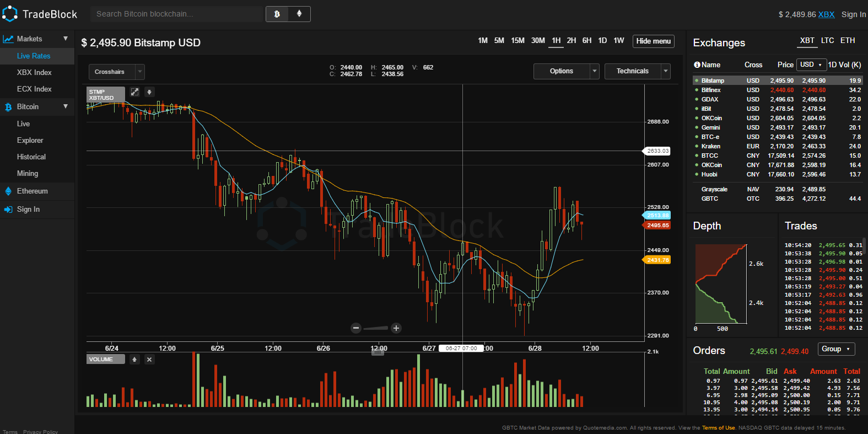Select the 1W chart interval
This screenshot has width=868, height=434.
619,41
